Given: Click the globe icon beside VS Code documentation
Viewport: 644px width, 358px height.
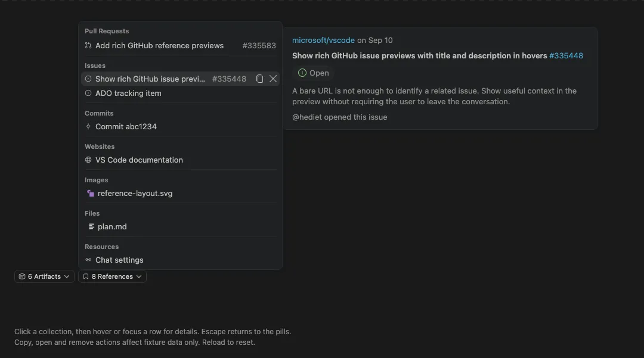Looking at the screenshot, I should [x=88, y=160].
